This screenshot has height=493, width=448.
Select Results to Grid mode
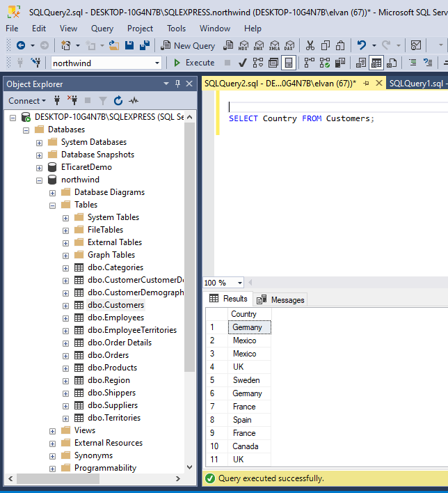click(x=376, y=63)
